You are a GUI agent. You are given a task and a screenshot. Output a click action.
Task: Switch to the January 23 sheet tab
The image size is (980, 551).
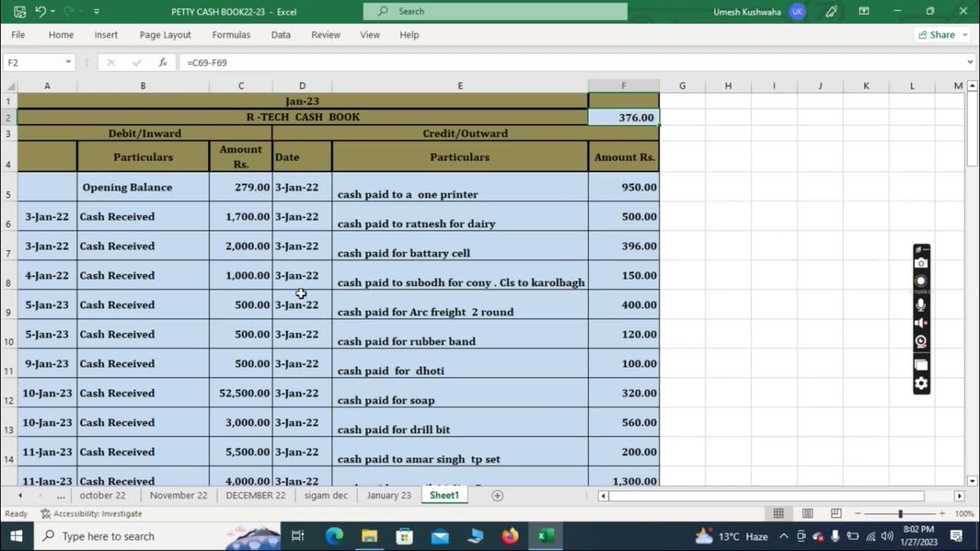pos(389,496)
